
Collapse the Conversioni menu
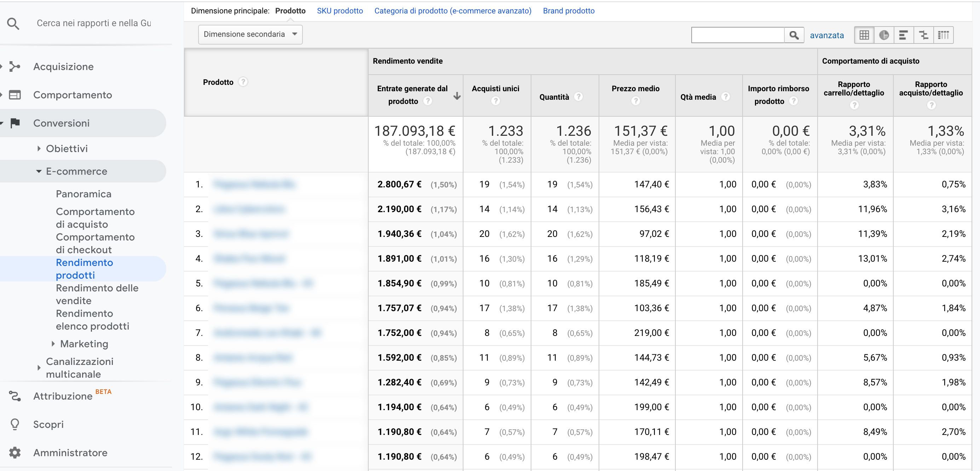61,123
